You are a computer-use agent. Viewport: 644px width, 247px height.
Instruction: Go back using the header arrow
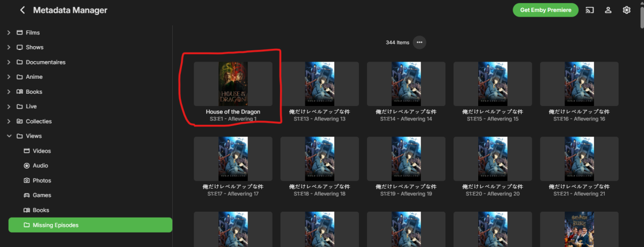coord(23,10)
